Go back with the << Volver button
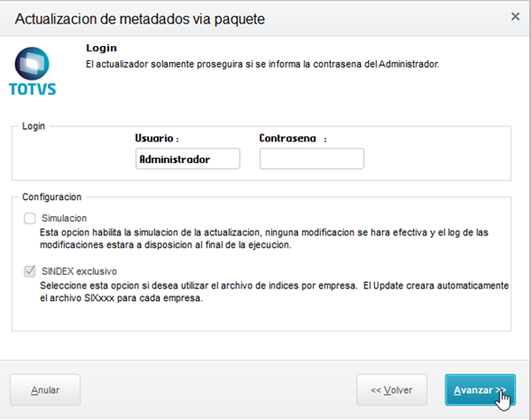The width and height of the screenshot is (531, 420). 391,390
